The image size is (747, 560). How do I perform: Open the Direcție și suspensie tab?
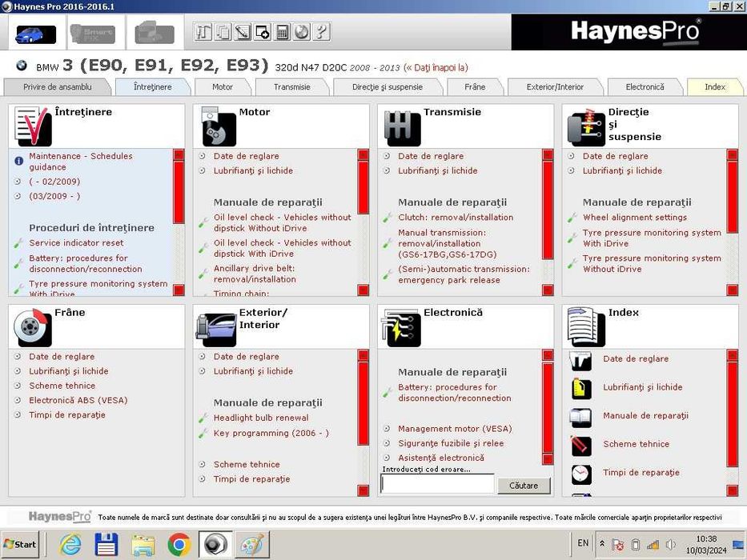point(388,86)
